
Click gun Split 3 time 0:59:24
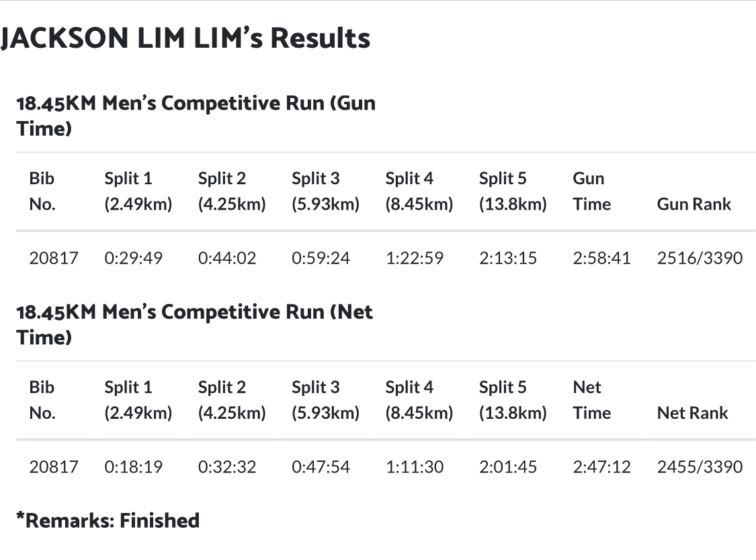click(321, 258)
